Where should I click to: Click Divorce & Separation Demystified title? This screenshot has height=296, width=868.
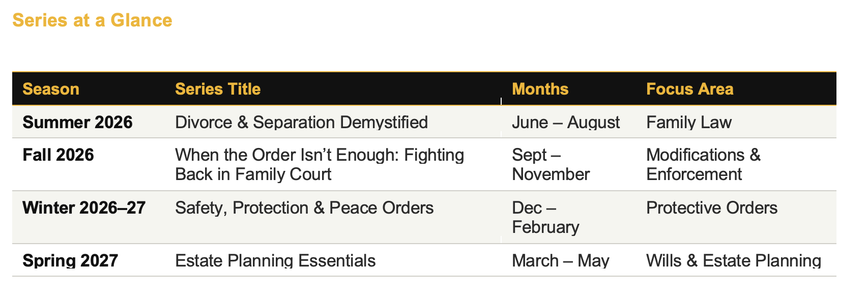point(301,122)
